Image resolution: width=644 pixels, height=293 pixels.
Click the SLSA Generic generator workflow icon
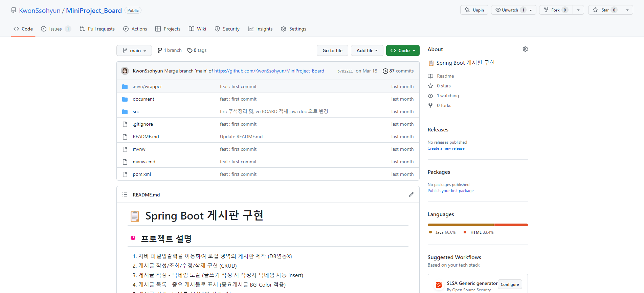tap(439, 285)
